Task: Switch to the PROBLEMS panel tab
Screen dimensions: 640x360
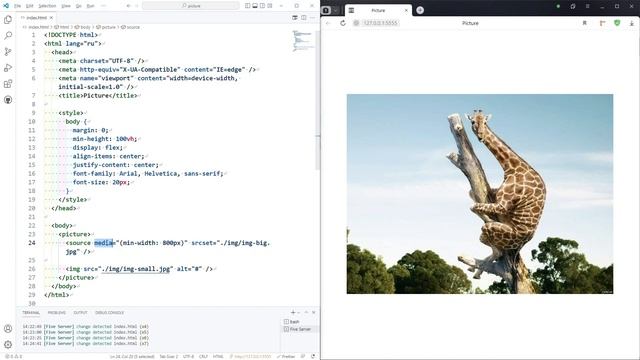Action: point(57,313)
